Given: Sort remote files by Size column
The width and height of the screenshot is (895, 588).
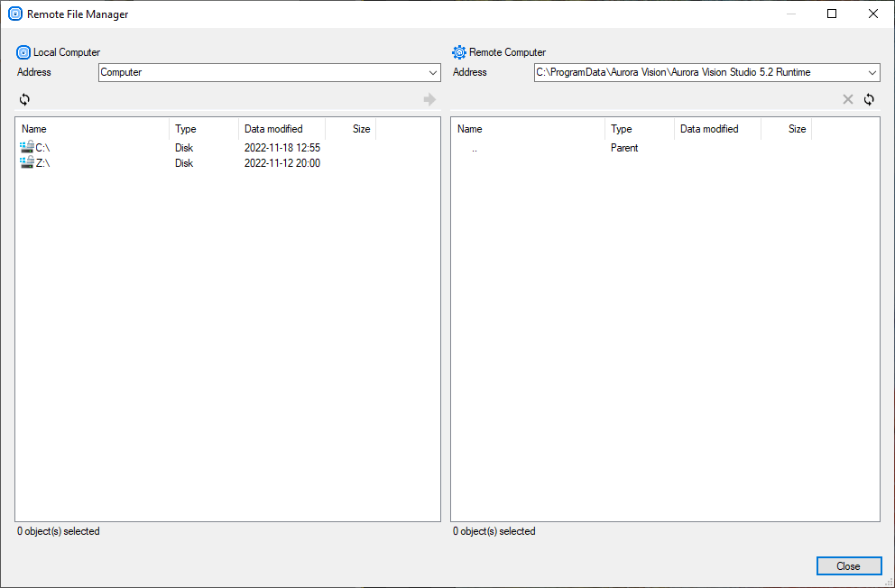Looking at the screenshot, I should [x=787, y=129].
